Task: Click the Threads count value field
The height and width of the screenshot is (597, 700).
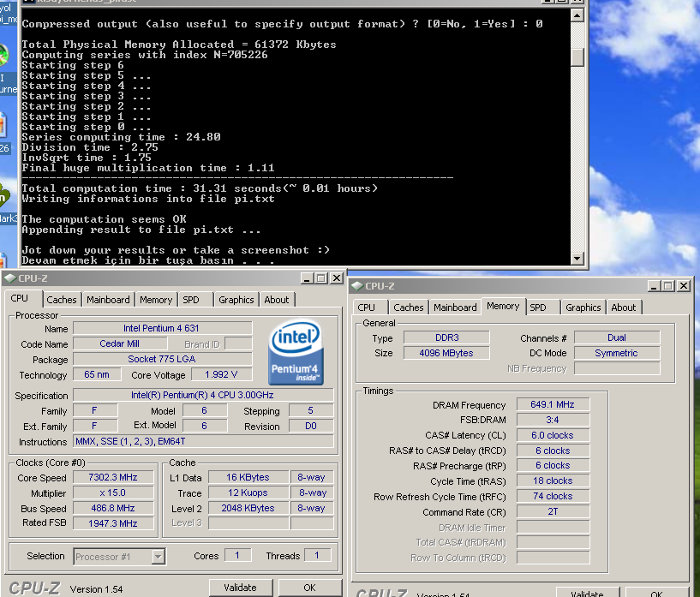Action: click(317, 556)
